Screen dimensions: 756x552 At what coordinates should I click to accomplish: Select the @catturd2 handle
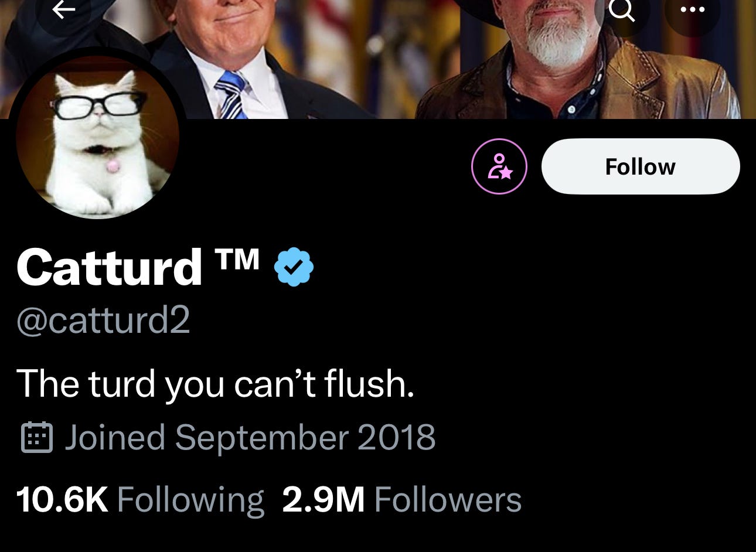pyautogui.click(x=103, y=321)
